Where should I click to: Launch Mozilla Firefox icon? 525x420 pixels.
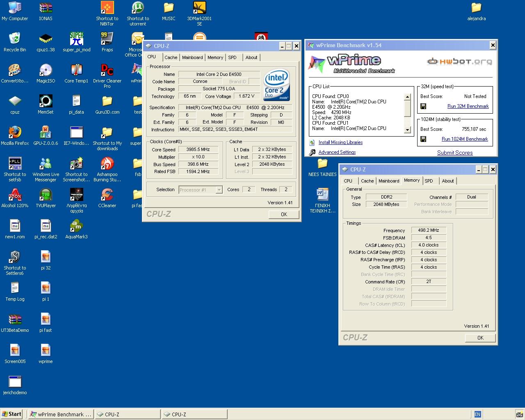click(15, 136)
